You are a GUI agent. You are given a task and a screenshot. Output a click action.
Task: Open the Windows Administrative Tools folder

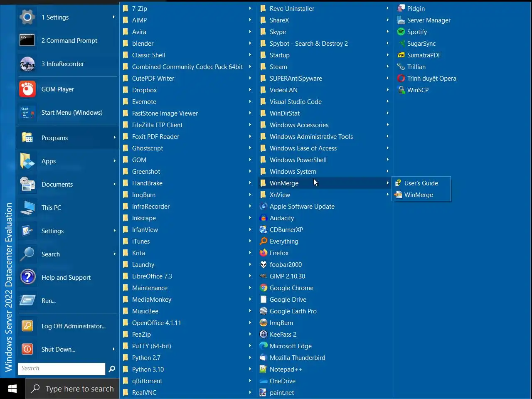[325, 136]
